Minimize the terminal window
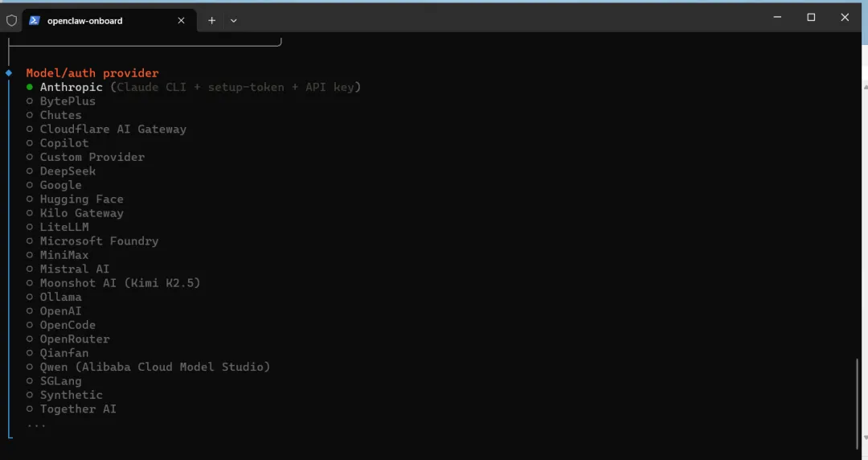This screenshot has height=460, width=868. [x=777, y=17]
